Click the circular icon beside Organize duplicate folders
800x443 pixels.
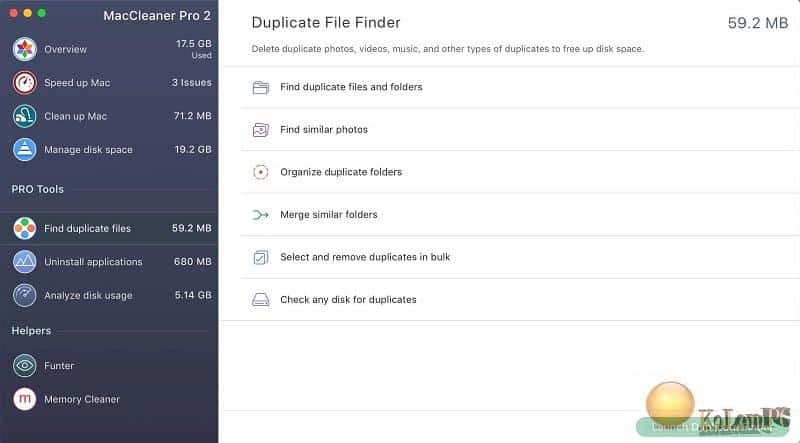tap(261, 172)
